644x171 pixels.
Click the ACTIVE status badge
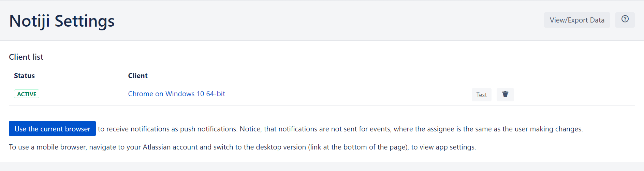(27, 94)
